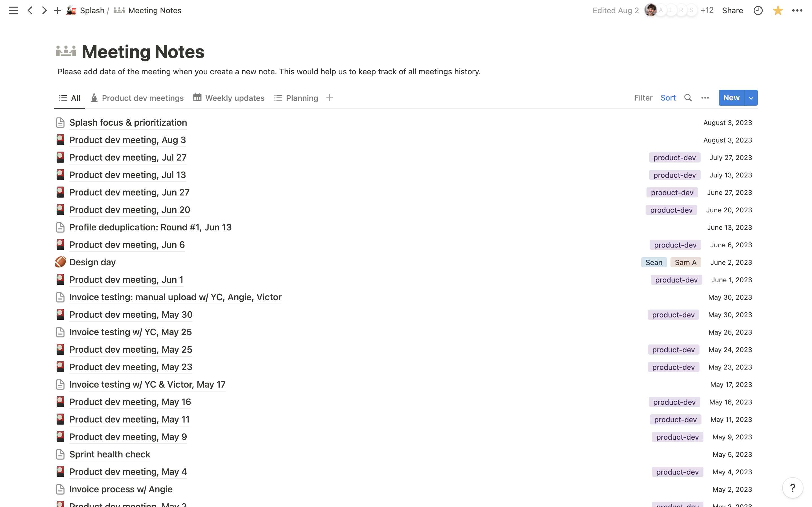Image resolution: width=812 pixels, height=507 pixels.
Task: Add a new view with the plus icon
Action: [x=330, y=98]
